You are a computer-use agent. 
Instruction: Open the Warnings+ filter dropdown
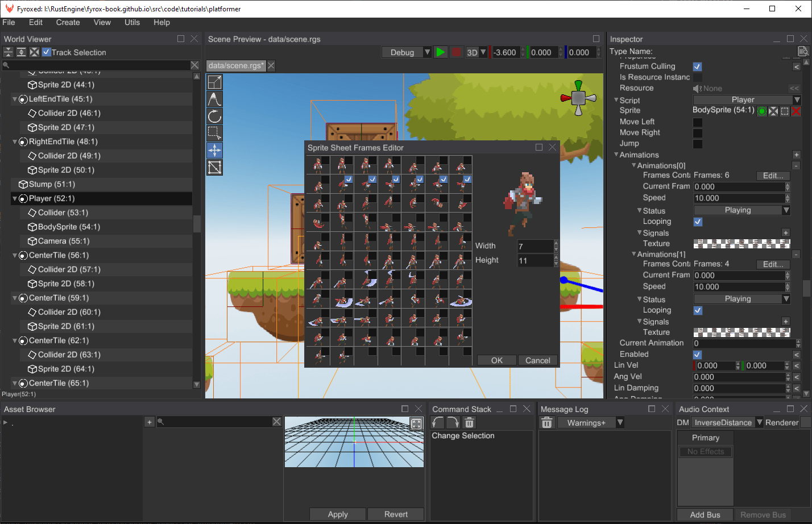pyautogui.click(x=591, y=422)
